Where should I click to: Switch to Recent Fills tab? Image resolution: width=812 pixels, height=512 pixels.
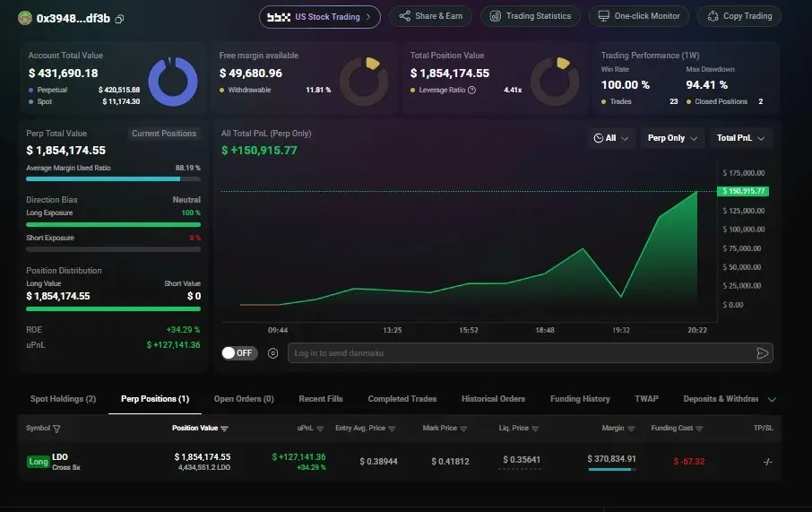(321, 398)
